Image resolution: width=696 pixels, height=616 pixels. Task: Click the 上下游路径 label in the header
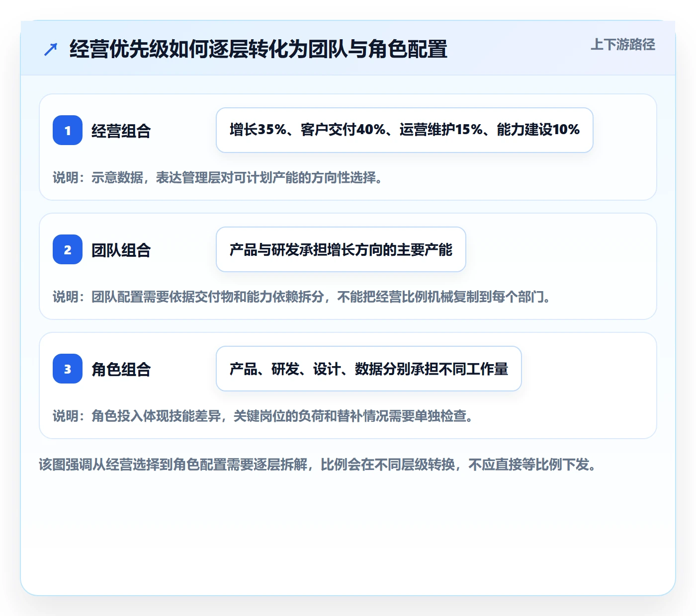(x=623, y=45)
